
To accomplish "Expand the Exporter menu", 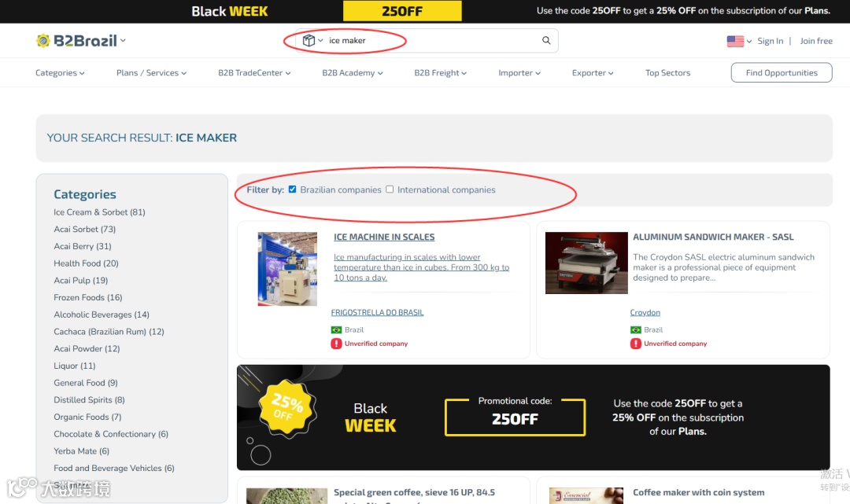I will [593, 72].
